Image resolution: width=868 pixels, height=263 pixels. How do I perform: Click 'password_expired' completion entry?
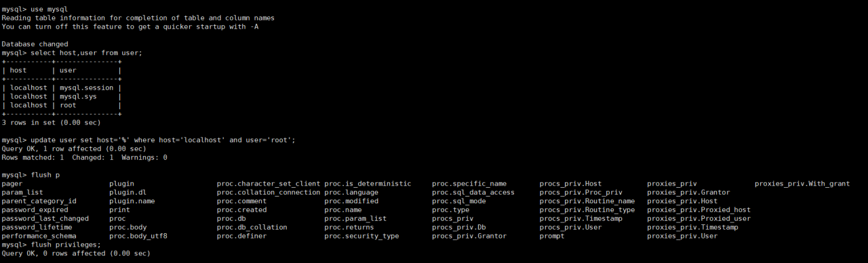(35, 210)
